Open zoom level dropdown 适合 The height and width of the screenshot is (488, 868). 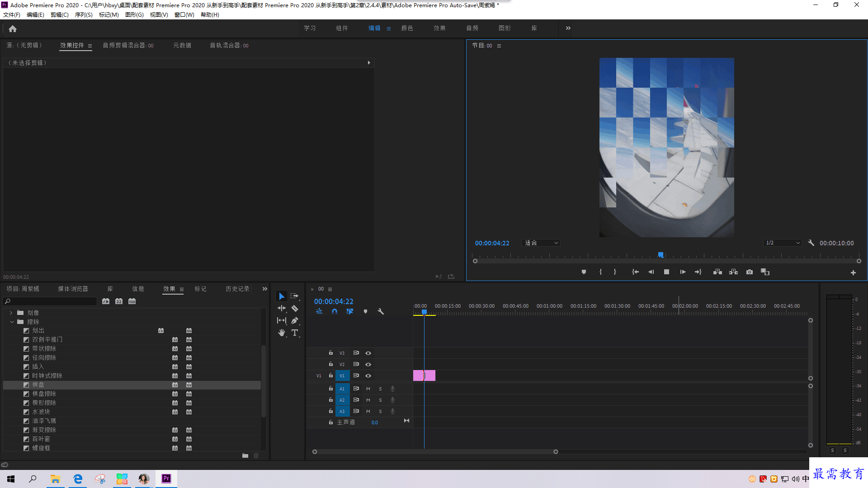coord(541,243)
